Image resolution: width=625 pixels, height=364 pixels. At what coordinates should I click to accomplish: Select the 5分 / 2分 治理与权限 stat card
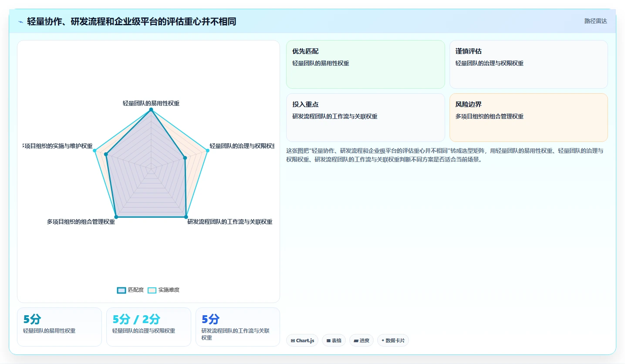149,327
